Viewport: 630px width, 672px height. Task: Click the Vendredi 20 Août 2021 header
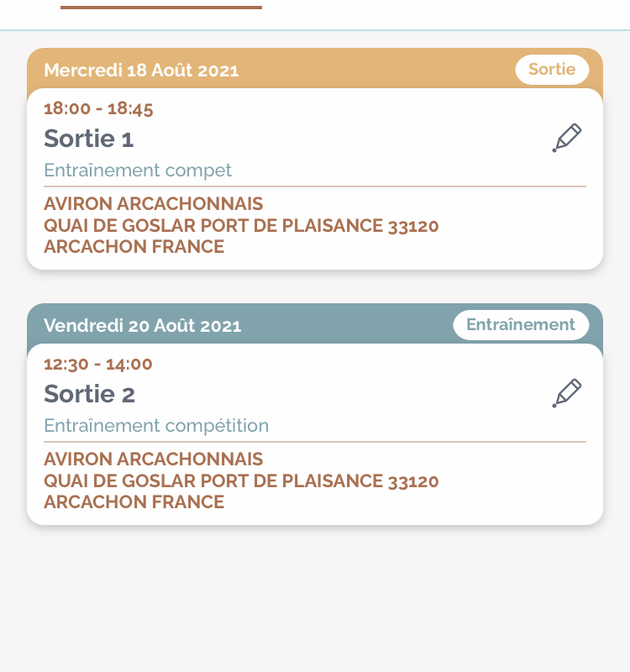click(x=142, y=325)
